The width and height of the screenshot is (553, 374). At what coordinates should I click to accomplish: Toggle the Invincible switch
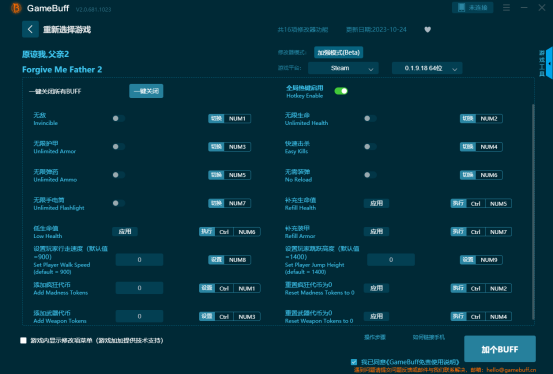(x=118, y=119)
